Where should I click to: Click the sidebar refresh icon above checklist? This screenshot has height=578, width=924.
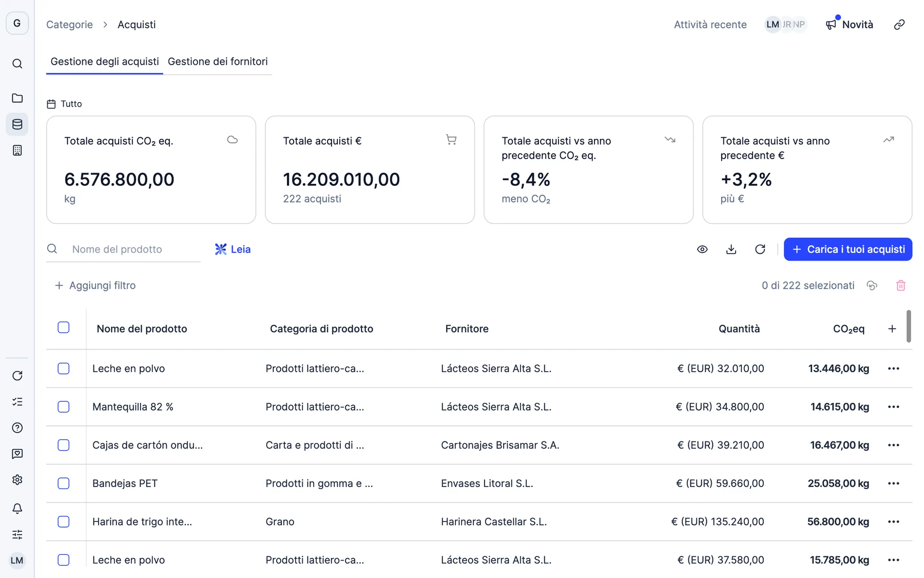click(17, 376)
